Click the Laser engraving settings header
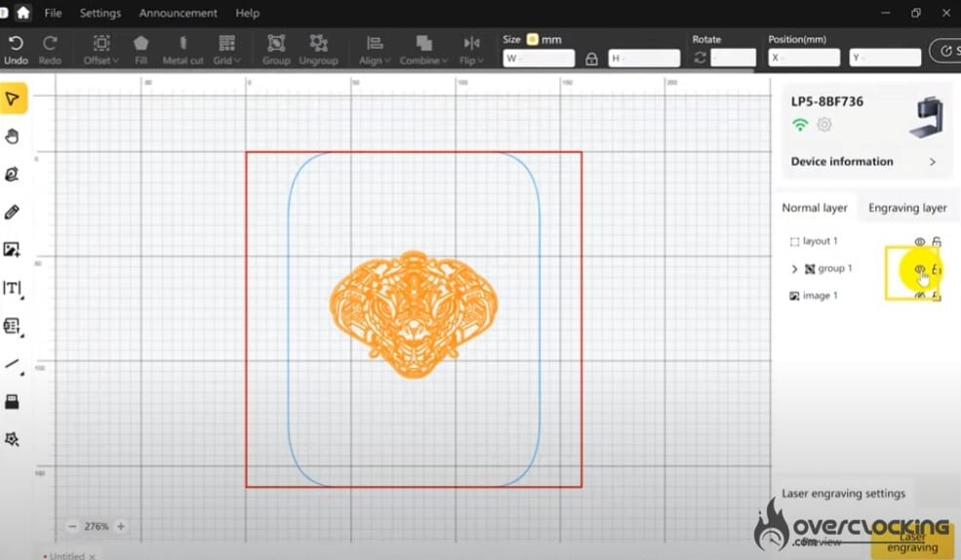 coord(843,494)
